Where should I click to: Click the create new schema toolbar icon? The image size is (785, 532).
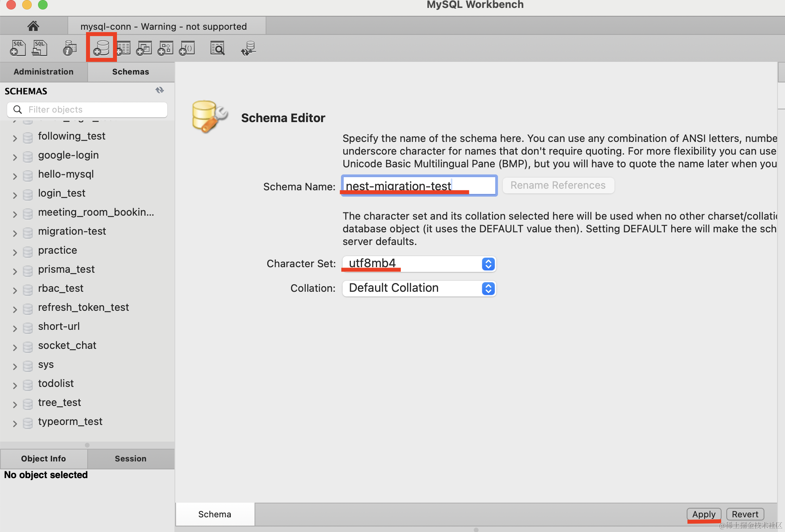coord(101,48)
